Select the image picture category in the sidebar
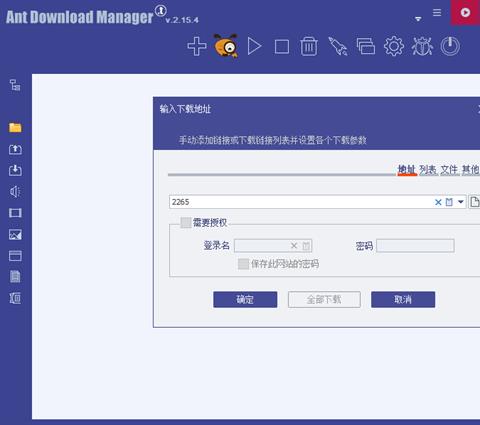The image size is (480, 425). 15,235
